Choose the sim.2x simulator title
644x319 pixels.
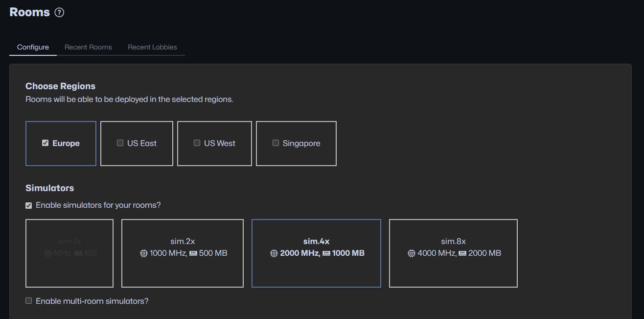tap(183, 241)
